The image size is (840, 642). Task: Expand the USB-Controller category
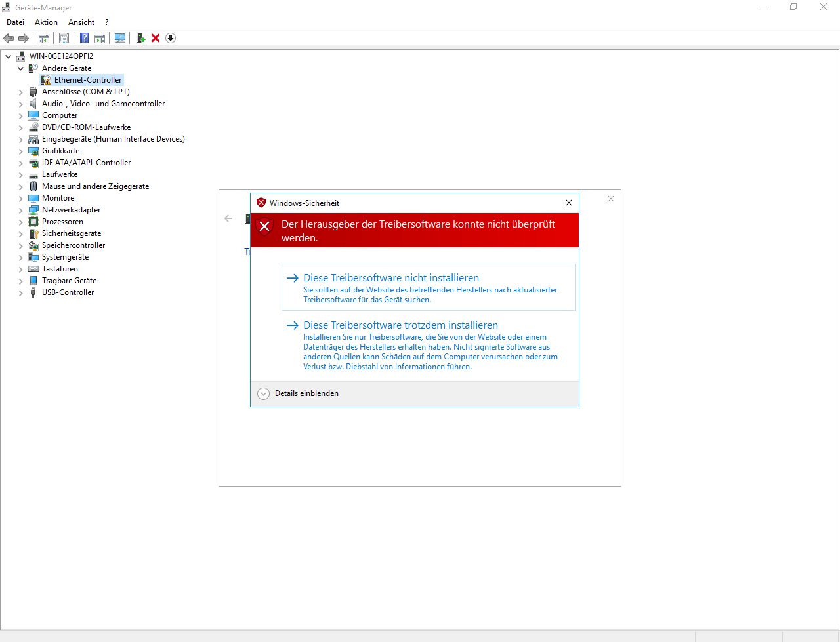point(21,292)
